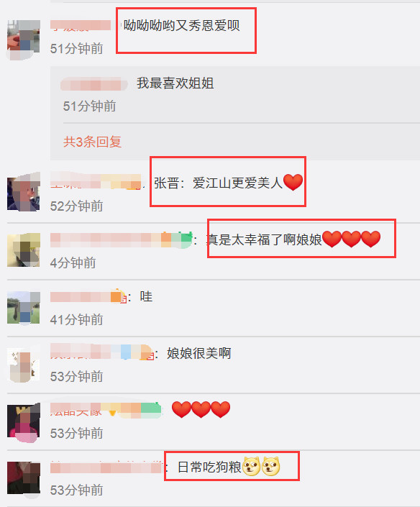Open avatar next to the 哇 comment
Viewport: 420px width, 507px height.
(24, 308)
